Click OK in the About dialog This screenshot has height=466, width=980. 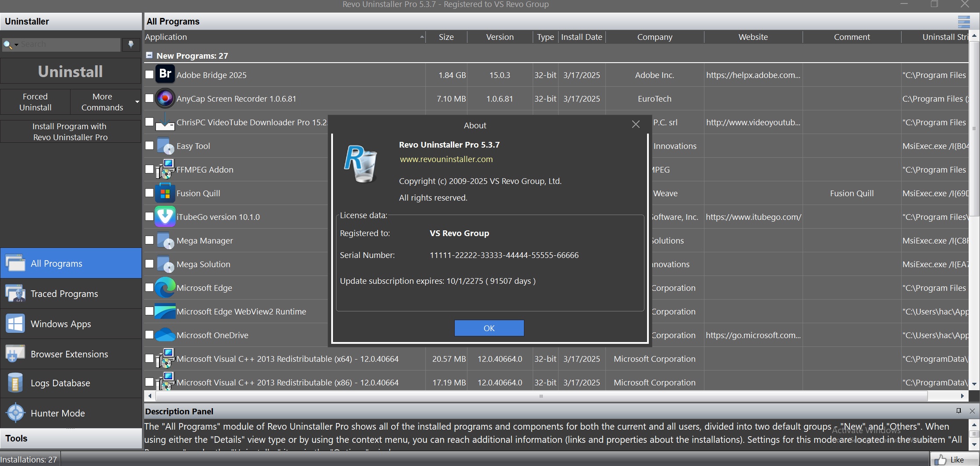click(x=489, y=328)
